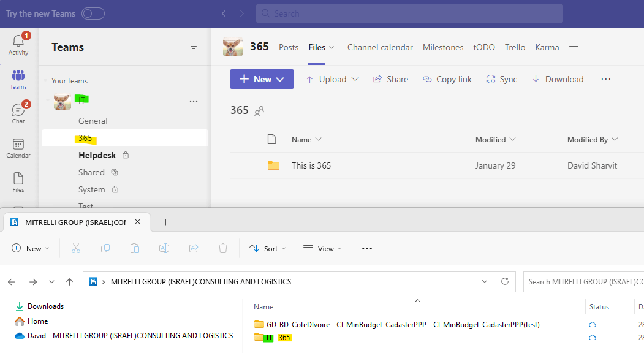Add a new tab with plus icon
644x353 pixels.
point(574,47)
